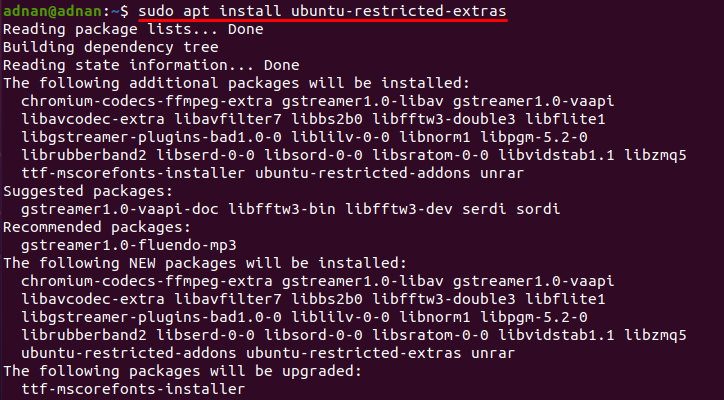Screen dimensions: 724x400
Task: Click the adnan@adnan prompt text
Action: pyautogui.click(x=55, y=11)
